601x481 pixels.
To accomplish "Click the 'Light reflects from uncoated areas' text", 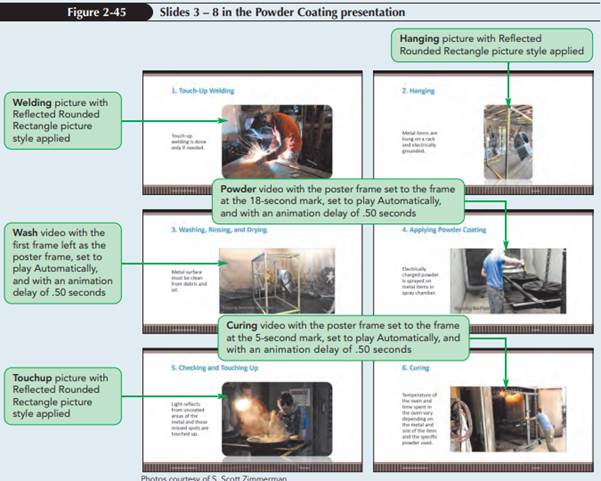I will coord(190,419).
